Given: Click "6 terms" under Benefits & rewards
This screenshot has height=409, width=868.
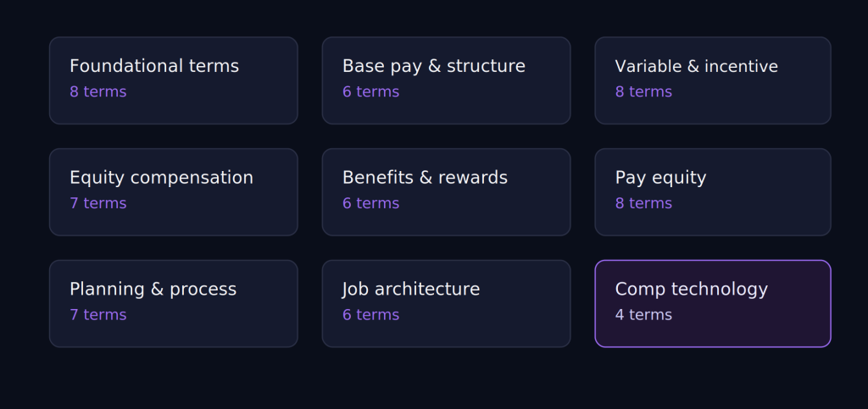Looking at the screenshot, I should point(371,203).
